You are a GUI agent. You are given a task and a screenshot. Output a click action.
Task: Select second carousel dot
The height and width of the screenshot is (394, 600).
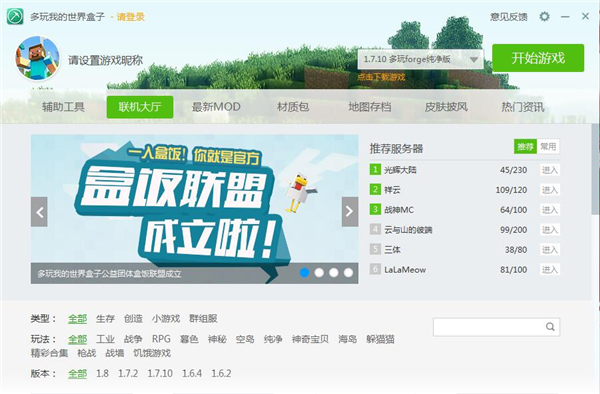click(x=319, y=272)
